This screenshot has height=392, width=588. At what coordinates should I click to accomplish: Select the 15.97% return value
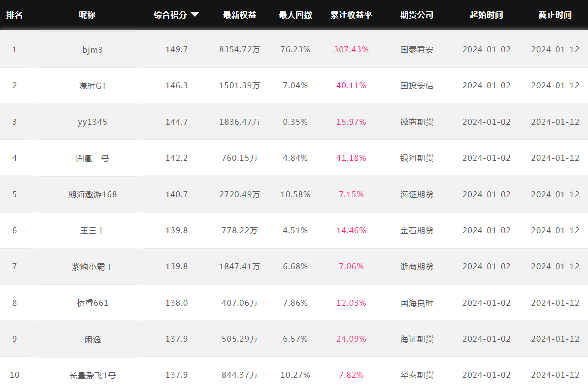click(x=351, y=122)
